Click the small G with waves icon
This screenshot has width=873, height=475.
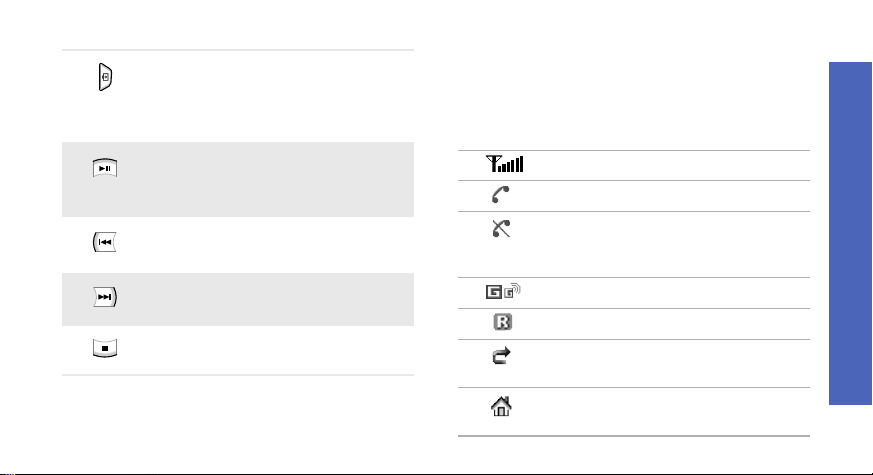click(512, 291)
